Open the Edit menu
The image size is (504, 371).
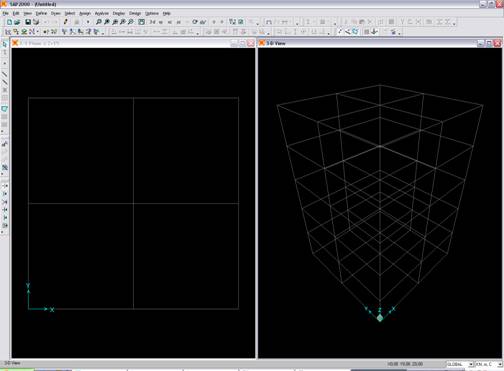point(16,13)
